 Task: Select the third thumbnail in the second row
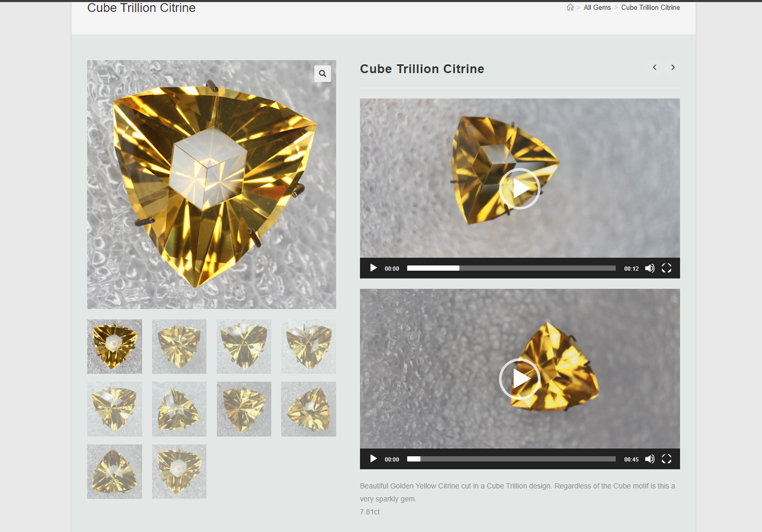244,409
